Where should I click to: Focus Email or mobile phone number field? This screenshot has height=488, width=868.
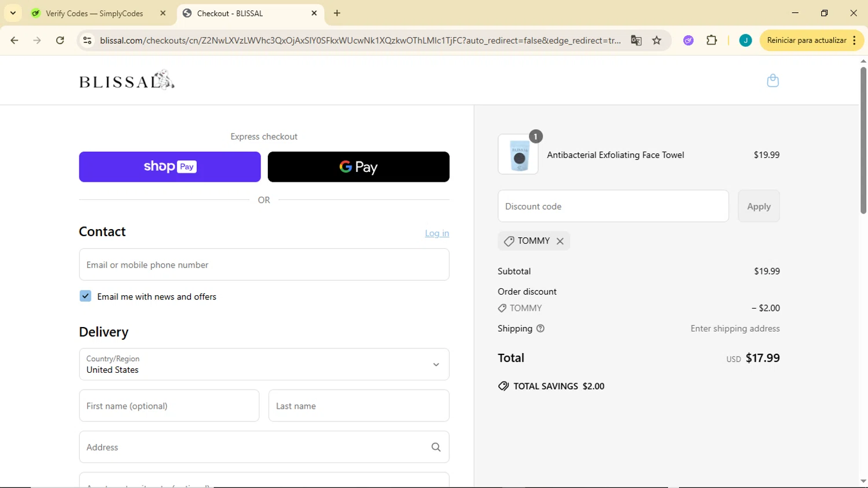pos(264,265)
